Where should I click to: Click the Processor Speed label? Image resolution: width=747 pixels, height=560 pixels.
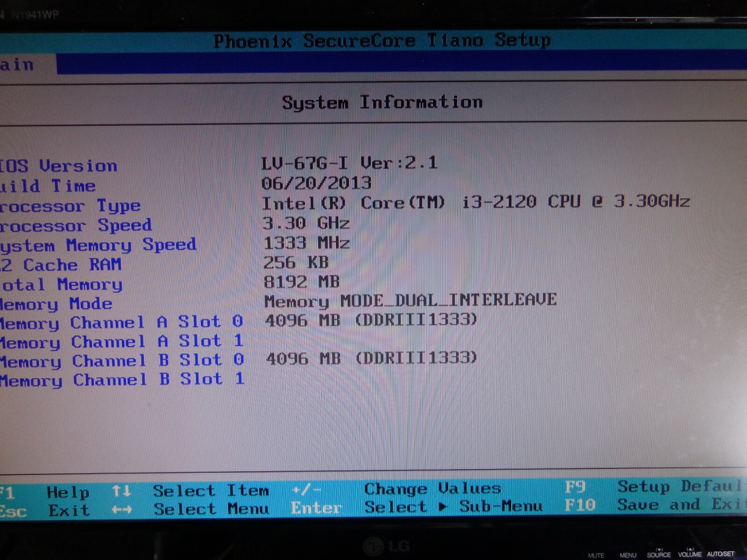tap(76, 225)
